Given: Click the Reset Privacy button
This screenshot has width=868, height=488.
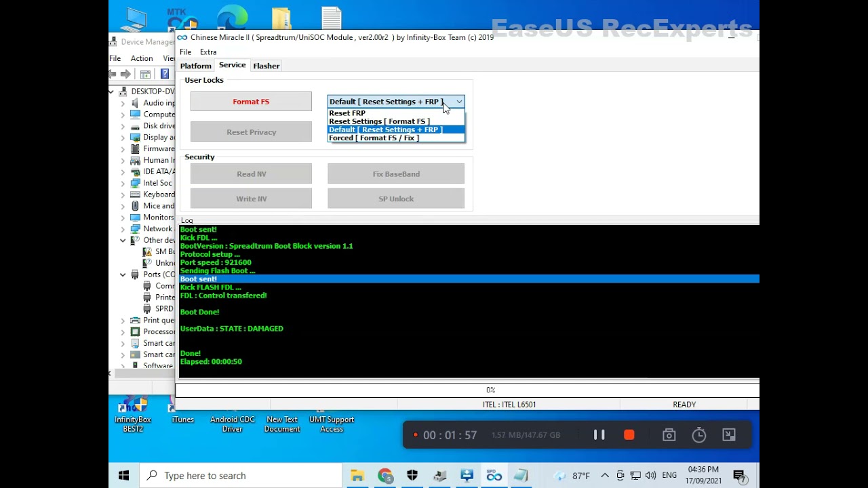Looking at the screenshot, I should pos(251,132).
